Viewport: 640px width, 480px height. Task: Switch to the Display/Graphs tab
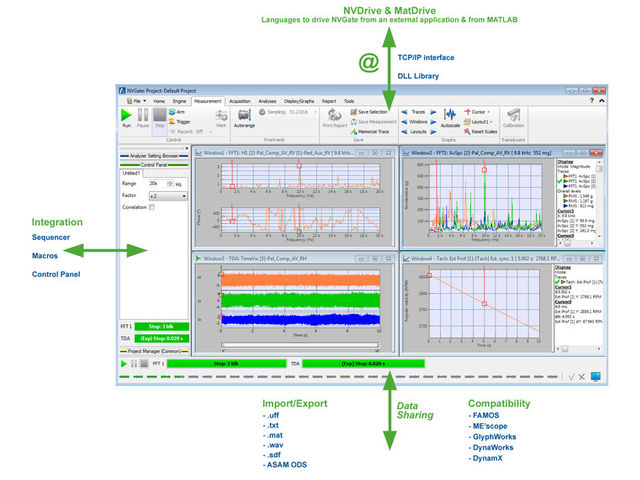299,101
